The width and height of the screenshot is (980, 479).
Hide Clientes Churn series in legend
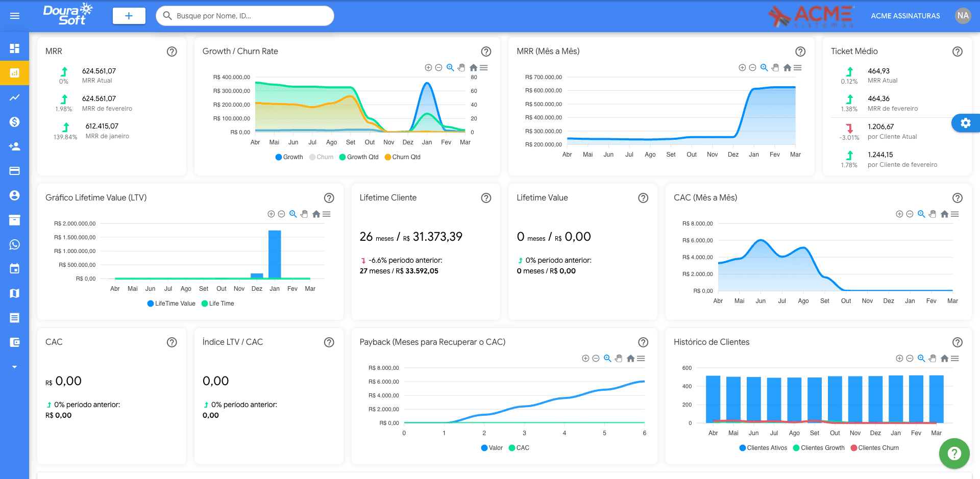[874, 448]
